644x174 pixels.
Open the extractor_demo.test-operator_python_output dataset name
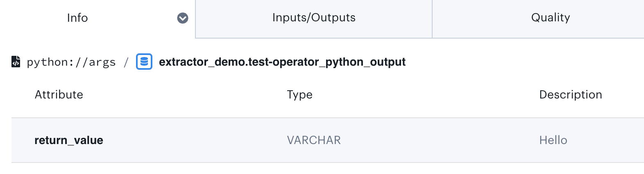pos(282,62)
